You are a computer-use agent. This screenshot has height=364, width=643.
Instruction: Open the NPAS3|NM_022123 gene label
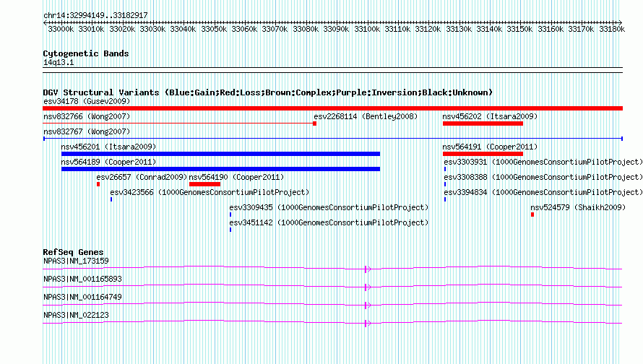76,315
